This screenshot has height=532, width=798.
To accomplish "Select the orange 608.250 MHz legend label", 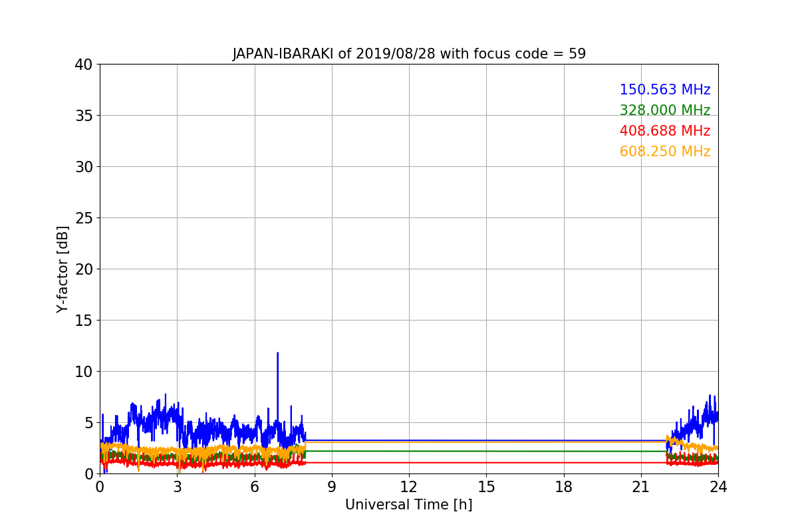I will point(665,152).
